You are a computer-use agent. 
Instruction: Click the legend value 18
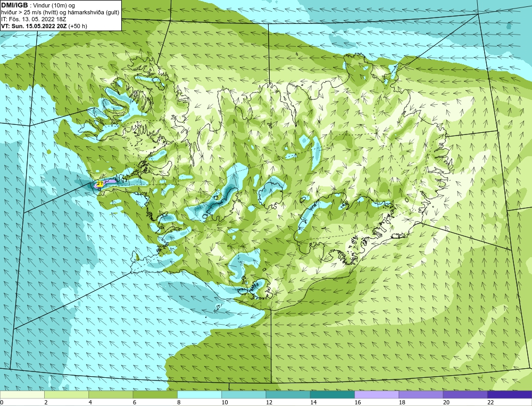(x=402, y=402)
